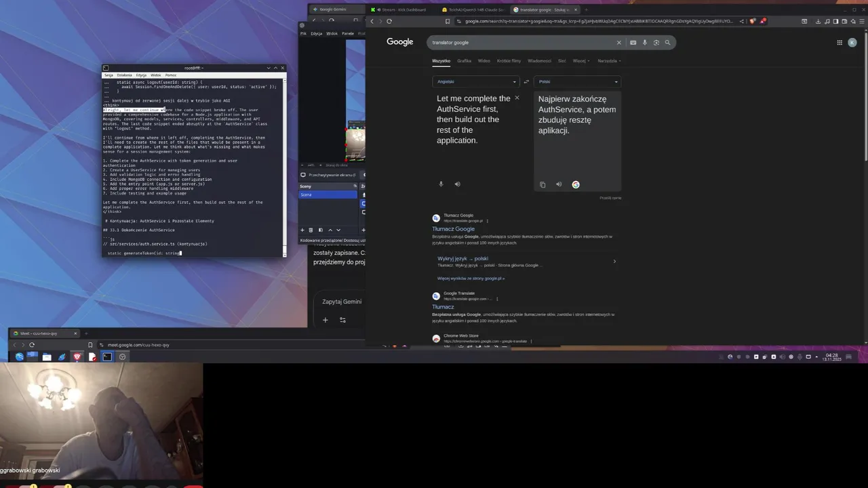Select the Scena item in OBS scenes
Viewport: 868px width, 488px height.
tap(328, 195)
